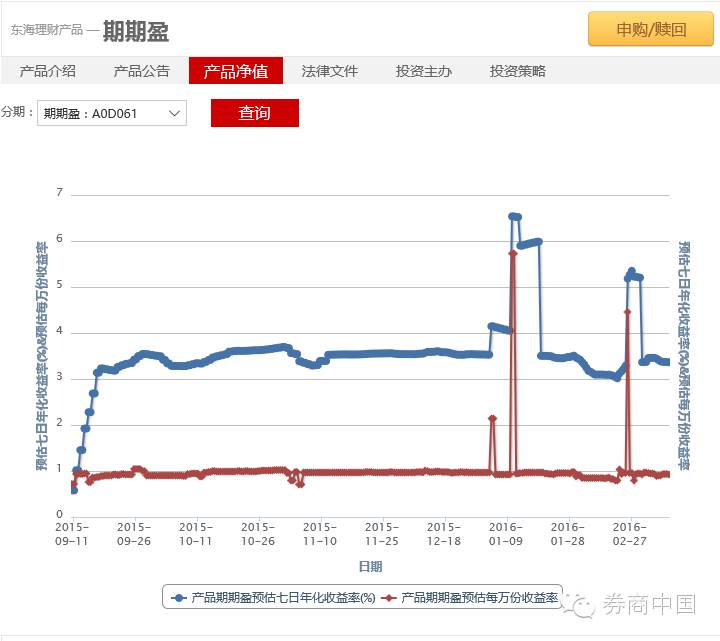Click the 申购/赎回 button
Screen dimensions: 720x641
[651, 29]
